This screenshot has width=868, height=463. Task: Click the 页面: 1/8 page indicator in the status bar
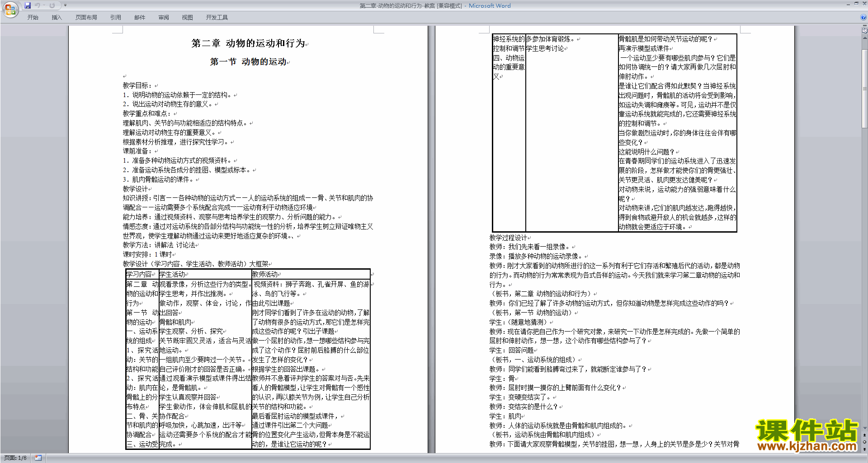point(15,458)
